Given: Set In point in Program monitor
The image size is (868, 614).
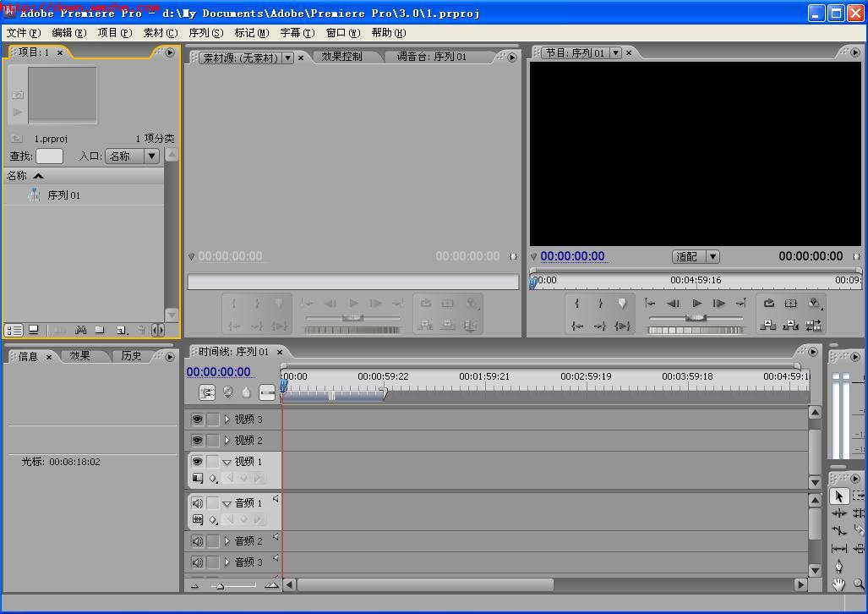Looking at the screenshot, I should [577, 303].
